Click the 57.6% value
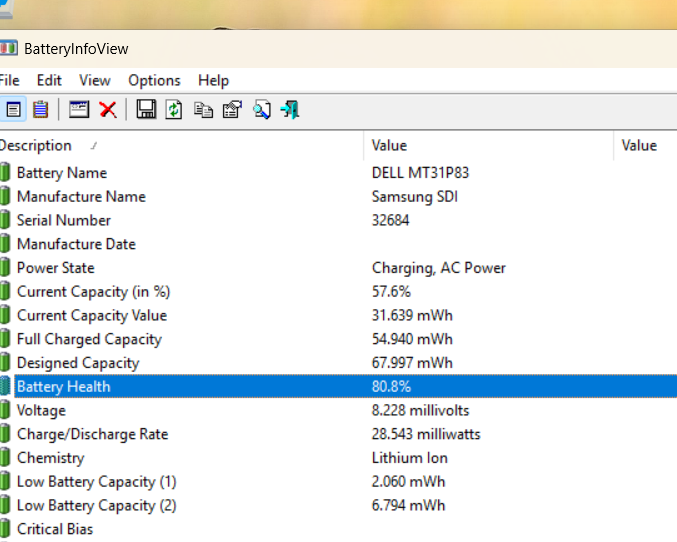 (x=391, y=292)
